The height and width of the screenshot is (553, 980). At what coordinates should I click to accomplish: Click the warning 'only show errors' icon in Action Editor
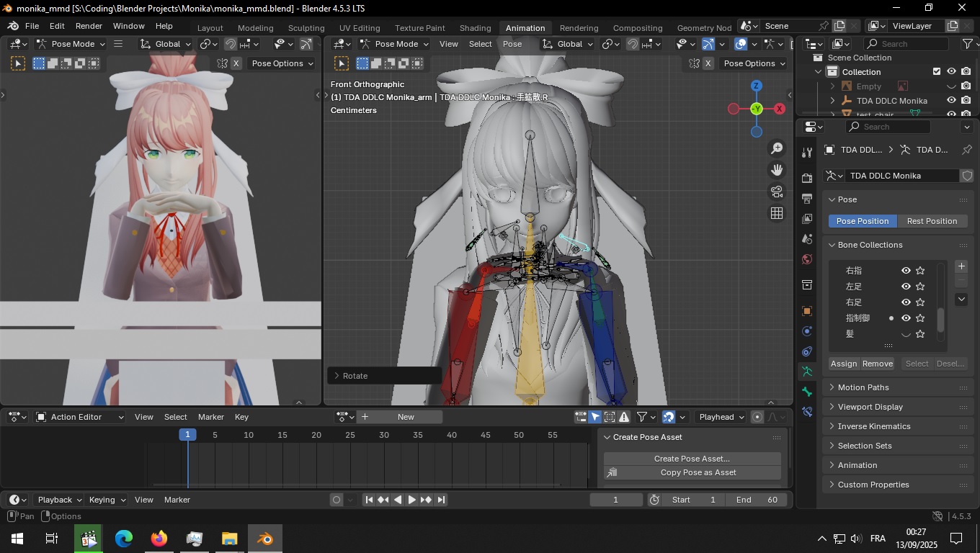[x=624, y=417]
